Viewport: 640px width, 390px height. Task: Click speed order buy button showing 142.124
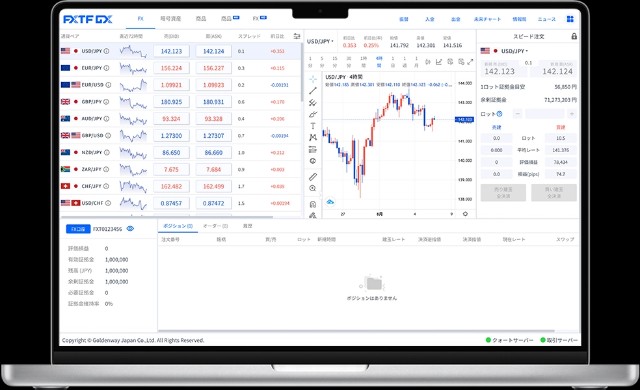[x=554, y=69]
